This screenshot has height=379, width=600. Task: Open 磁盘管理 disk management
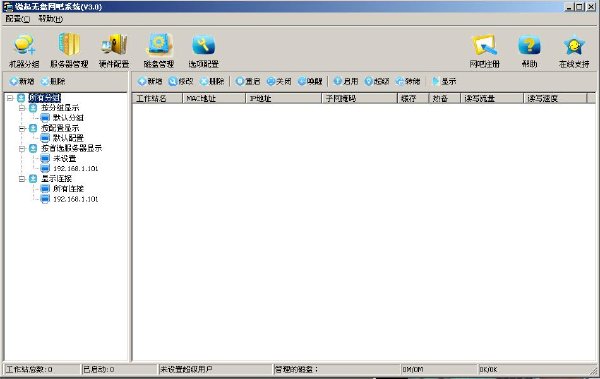point(159,50)
